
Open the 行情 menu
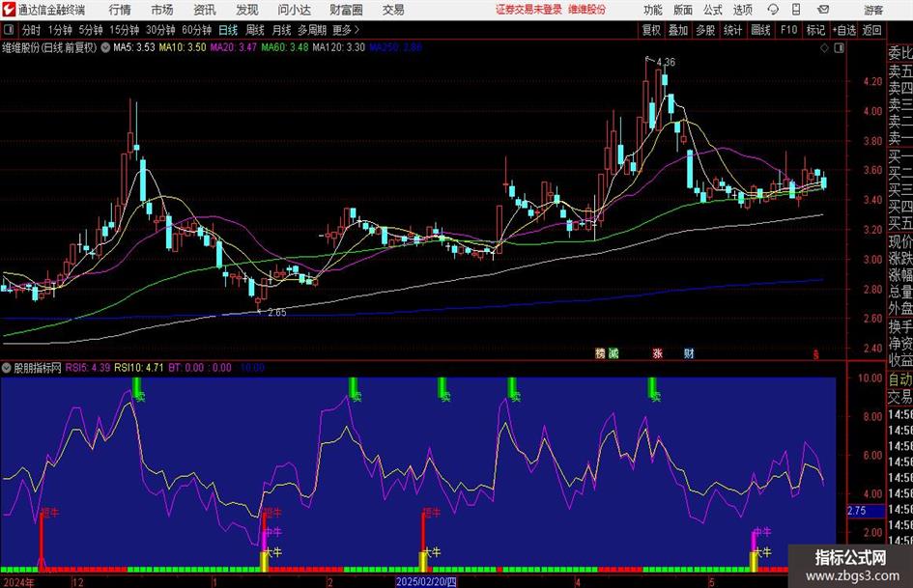[x=120, y=10]
